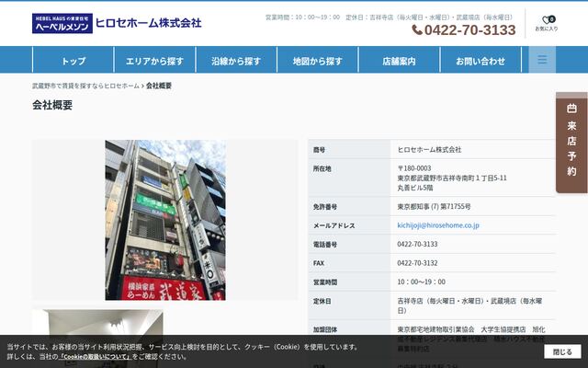Click the header business hours and holidays line

point(389,17)
